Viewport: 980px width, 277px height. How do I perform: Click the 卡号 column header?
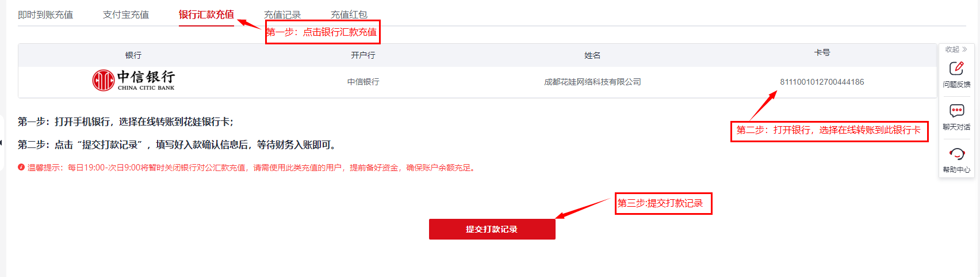click(822, 52)
